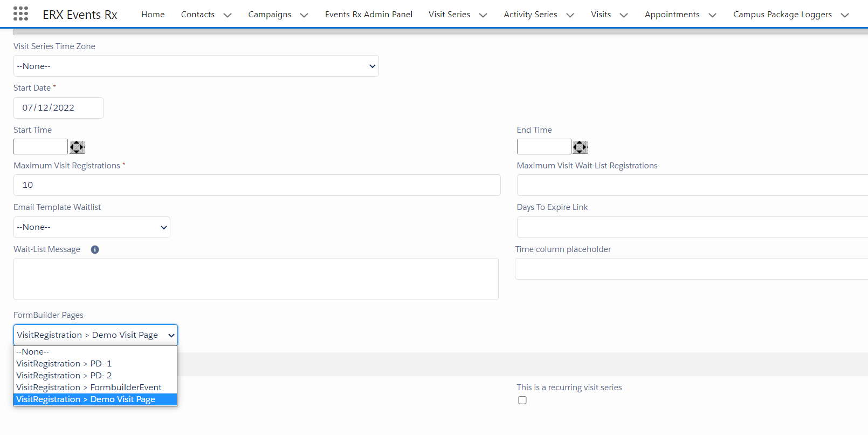Screen dimensions: 868x435
Task: Enable the recurring visit series checkbox
Action: tap(522, 400)
